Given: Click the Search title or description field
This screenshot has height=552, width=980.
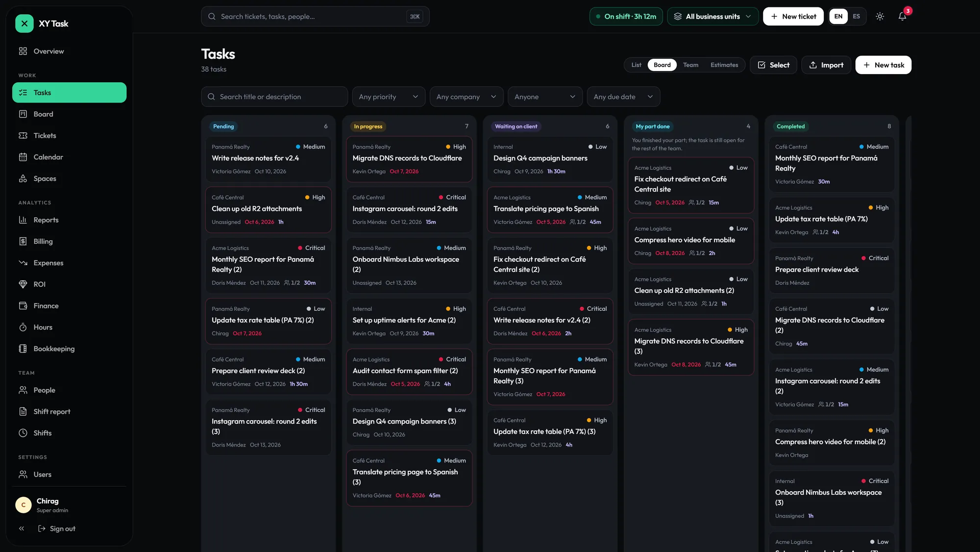Looking at the screenshot, I should point(274,97).
